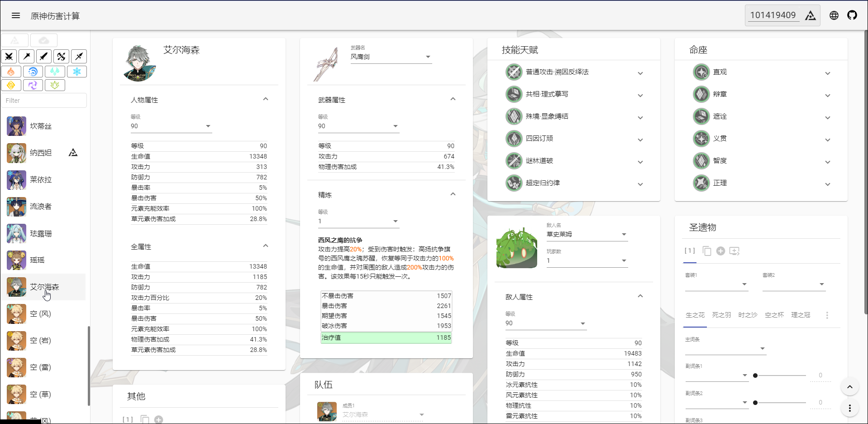This screenshot has height=424, width=868.
Task: Expand the 直观 constellation row
Action: tap(828, 73)
